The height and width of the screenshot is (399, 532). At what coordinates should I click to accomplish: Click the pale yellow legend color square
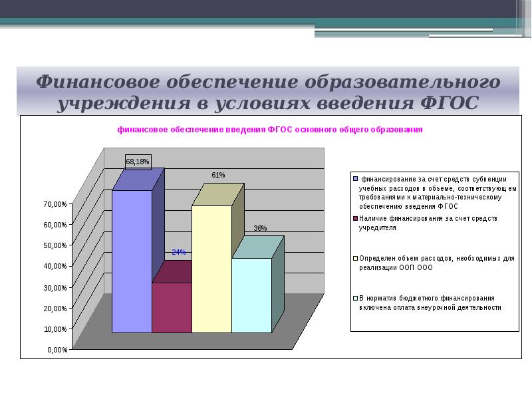355,258
